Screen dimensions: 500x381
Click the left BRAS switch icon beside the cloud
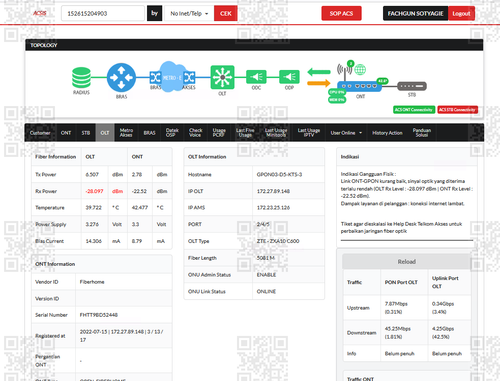155,78
